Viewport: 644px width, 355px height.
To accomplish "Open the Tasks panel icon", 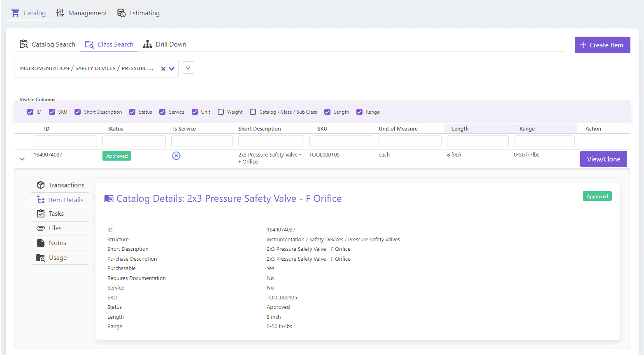I will coord(41,213).
